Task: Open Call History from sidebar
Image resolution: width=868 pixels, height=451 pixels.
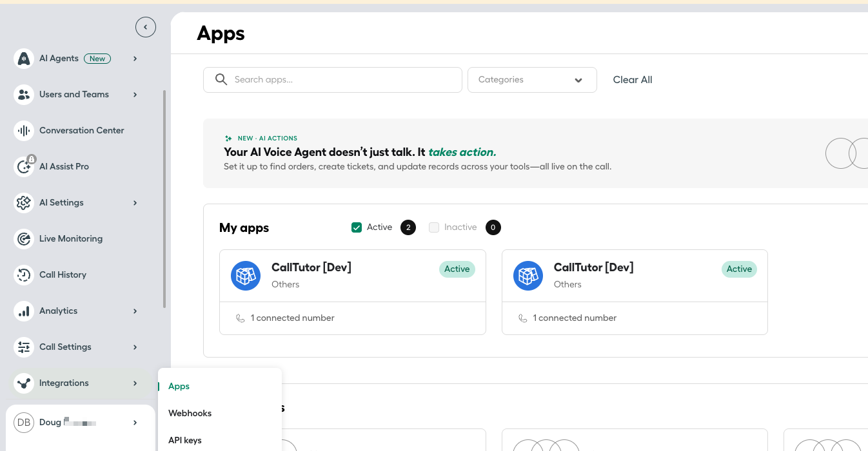Action: 63,274
